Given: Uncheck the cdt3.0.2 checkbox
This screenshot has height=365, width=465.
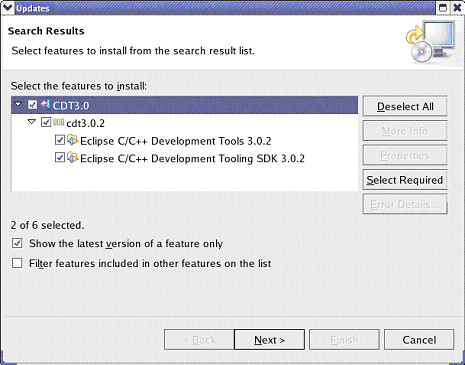Looking at the screenshot, I should pos(46,122).
